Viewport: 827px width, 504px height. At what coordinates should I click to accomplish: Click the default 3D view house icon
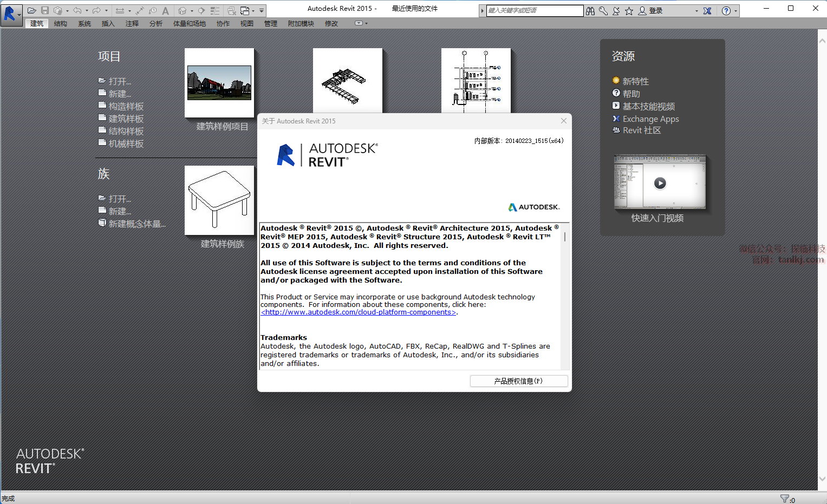183,10
